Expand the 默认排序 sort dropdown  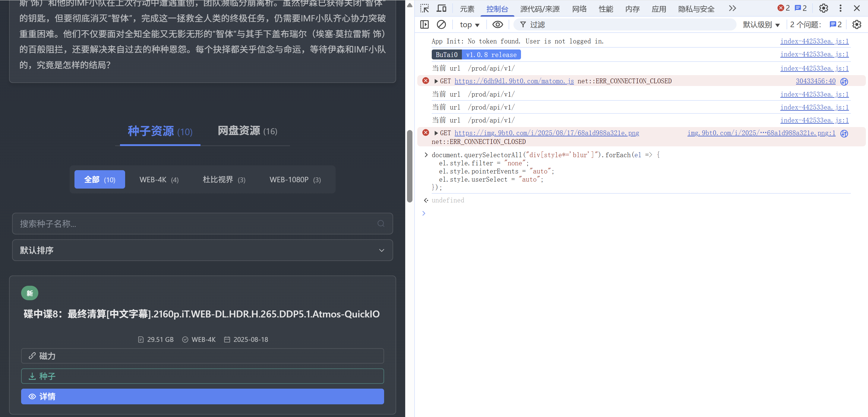202,250
